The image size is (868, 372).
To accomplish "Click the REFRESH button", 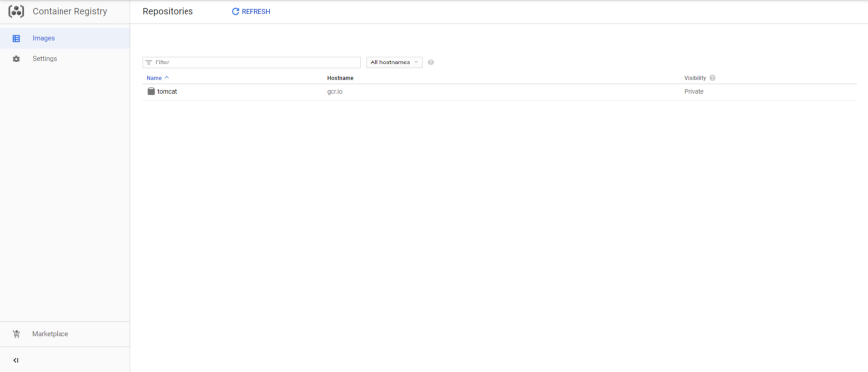I will (251, 12).
